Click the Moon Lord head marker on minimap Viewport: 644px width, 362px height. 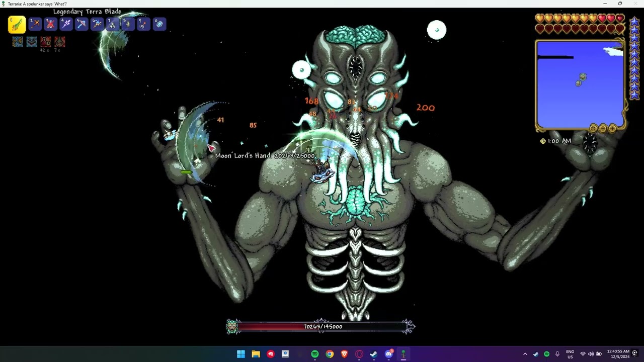pyautogui.click(x=582, y=77)
